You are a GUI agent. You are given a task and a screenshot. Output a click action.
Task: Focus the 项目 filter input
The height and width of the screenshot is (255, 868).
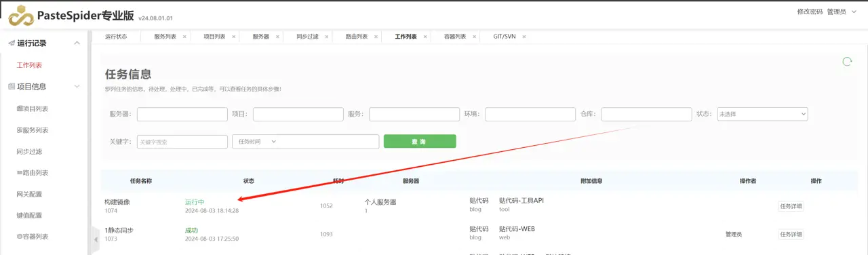(298, 115)
